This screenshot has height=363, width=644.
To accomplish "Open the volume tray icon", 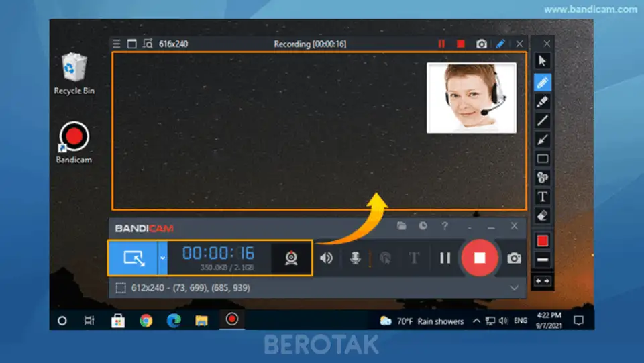I will coord(504,321).
